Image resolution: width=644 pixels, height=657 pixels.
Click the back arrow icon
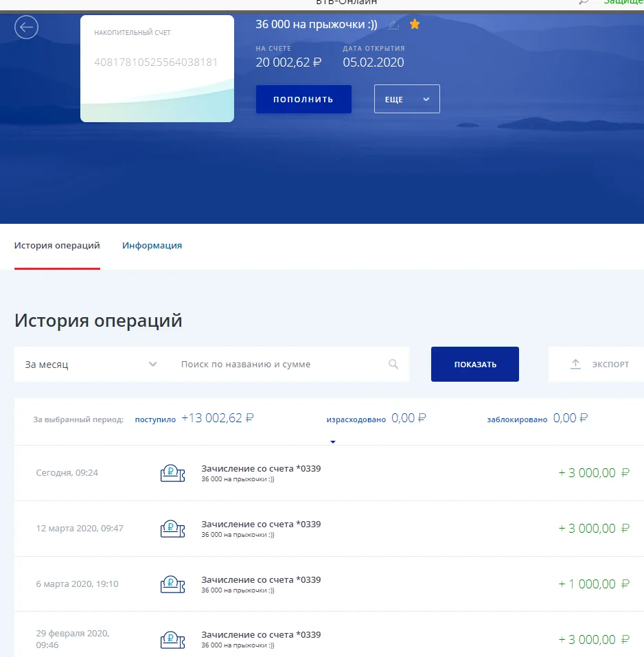26,27
